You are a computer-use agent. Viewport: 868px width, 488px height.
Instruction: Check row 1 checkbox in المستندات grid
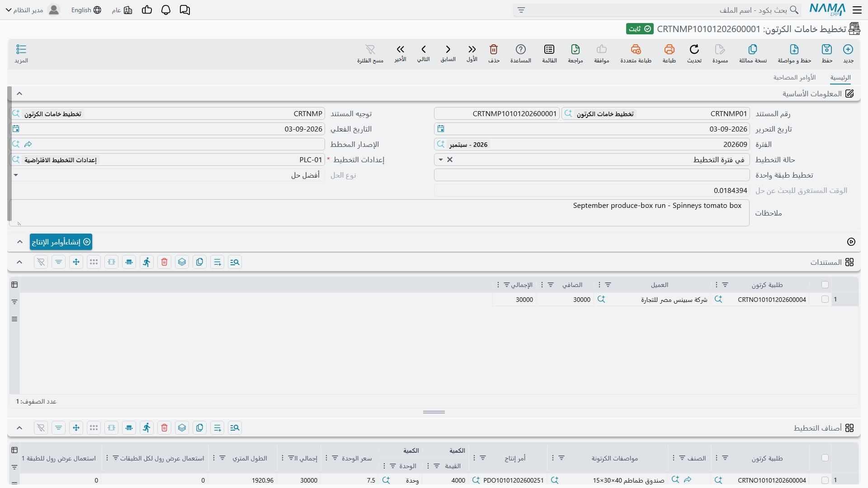pos(825,299)
